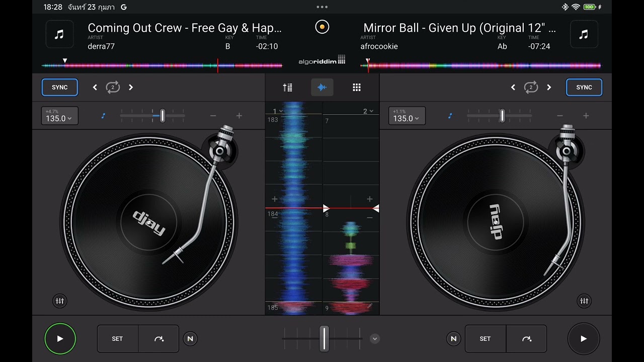Tap artist name derra77
The height and width of the screenshot is (362, 644).
click(101, 46)
